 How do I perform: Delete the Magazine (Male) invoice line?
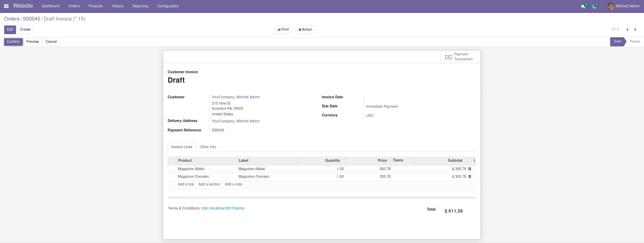tap(470, 169)
